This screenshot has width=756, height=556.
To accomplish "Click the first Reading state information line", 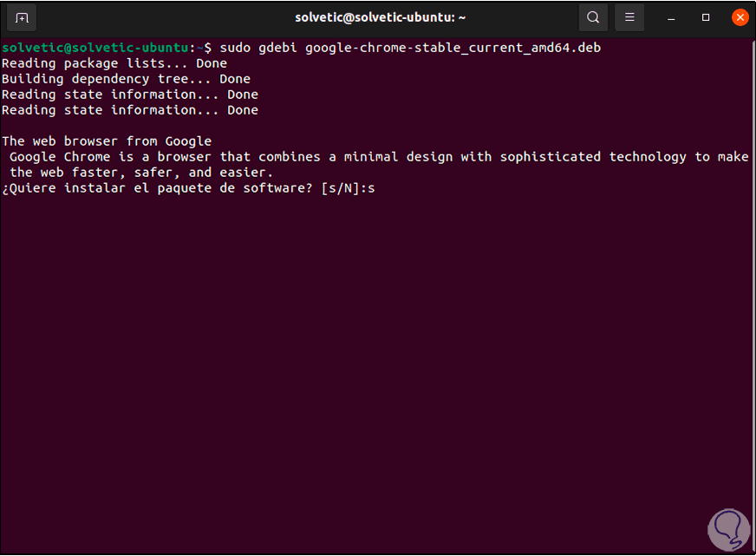I will click(129, 95).
